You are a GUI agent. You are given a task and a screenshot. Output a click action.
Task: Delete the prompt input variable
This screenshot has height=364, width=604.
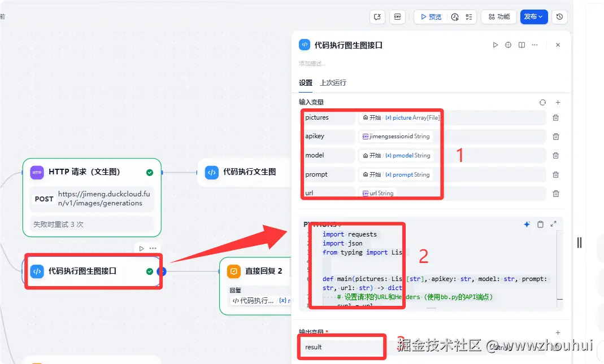point(556,175)
